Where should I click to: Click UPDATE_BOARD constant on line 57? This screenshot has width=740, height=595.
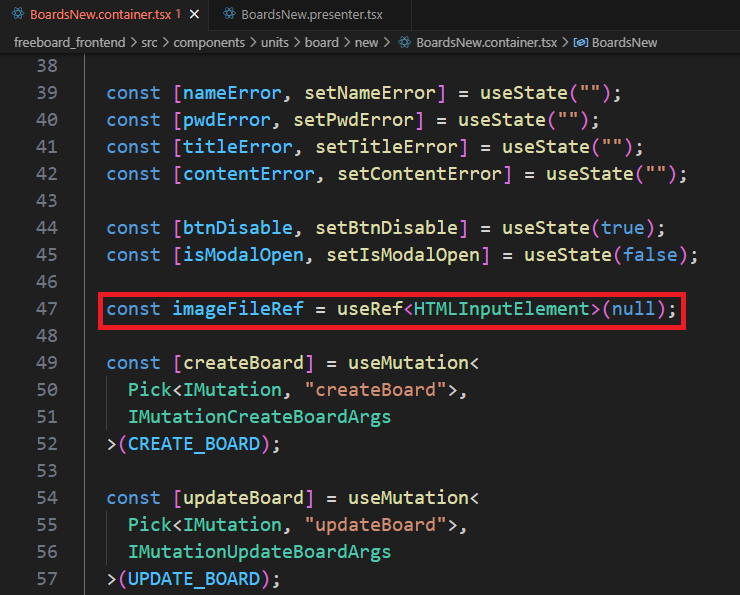[x=193, y=578]
